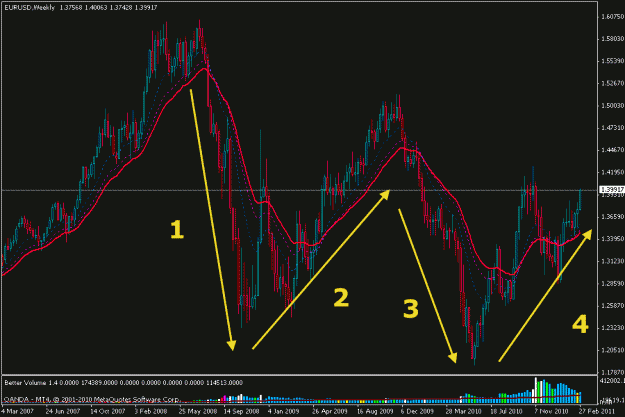Click the 4 Mar 2007 date label
The image size is (625, 417).
point(18,411)
